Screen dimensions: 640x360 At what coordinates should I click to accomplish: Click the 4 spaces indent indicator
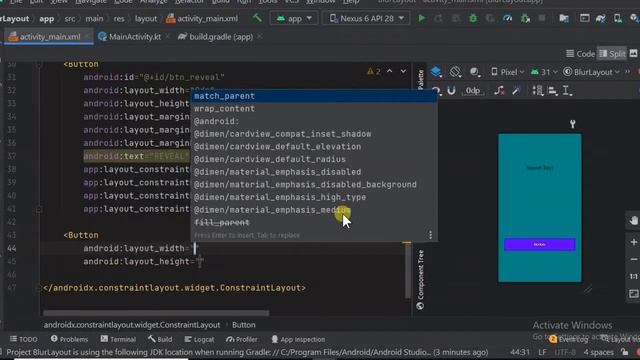(598, 352)
